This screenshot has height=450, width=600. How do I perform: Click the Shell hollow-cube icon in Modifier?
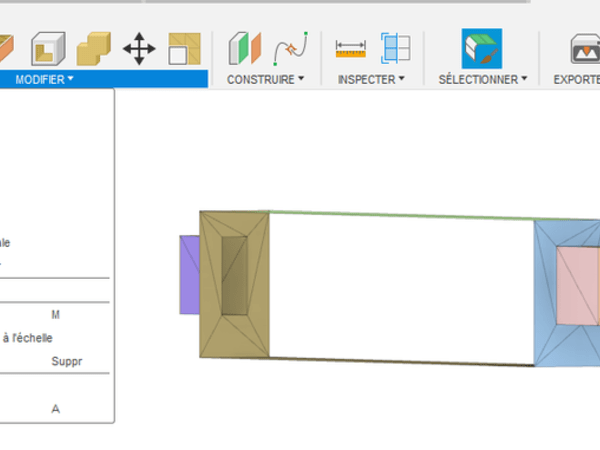coord(45,47)
